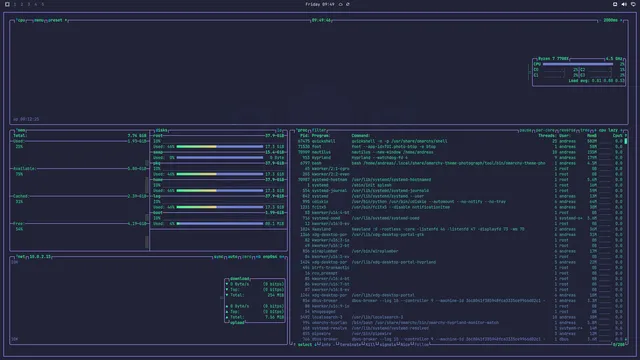This screenshot has height=360, width=640.
Task: Select previous sort column with left arrow
Action: [596, 130]
